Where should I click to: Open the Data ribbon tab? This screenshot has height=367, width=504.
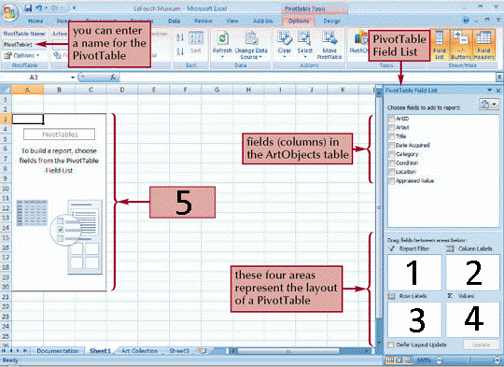[x=174, y=21]
